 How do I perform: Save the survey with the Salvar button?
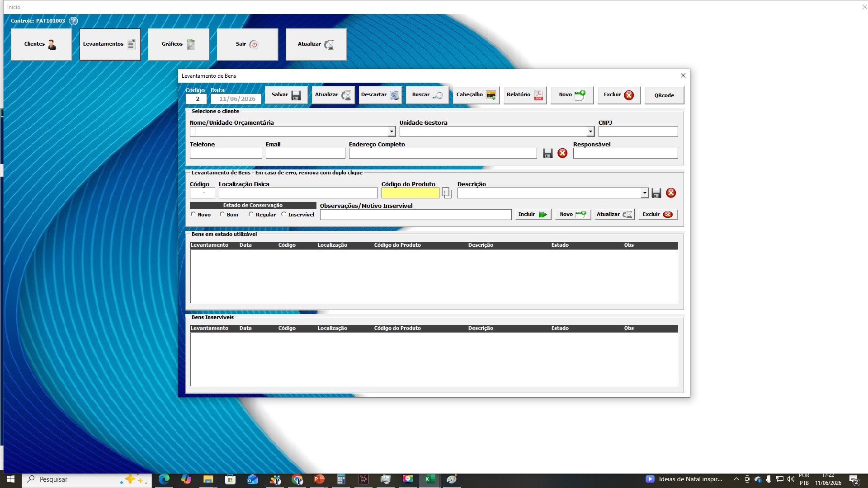click(286, 95)
